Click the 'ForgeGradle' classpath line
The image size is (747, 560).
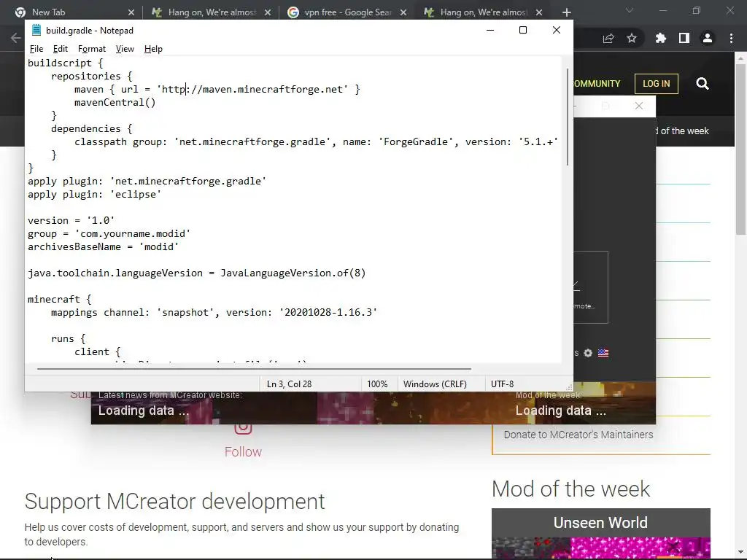click(316, 142)
